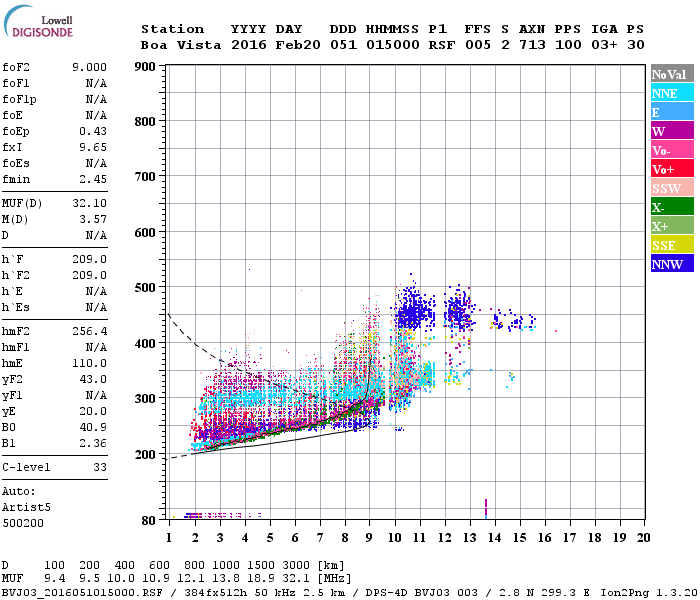Click the Feb20 date in header

tap(298, 45)
